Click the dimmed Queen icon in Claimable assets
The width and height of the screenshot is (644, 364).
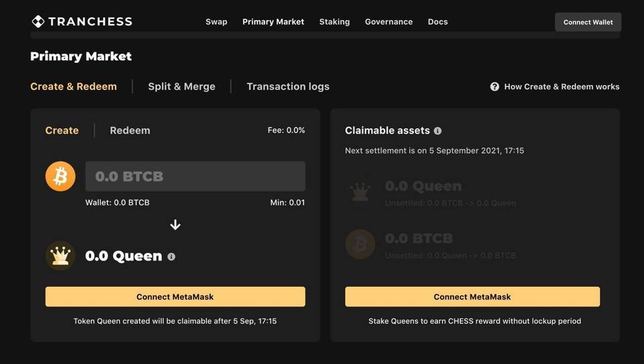pyautogui.click(x=360, y=191)
